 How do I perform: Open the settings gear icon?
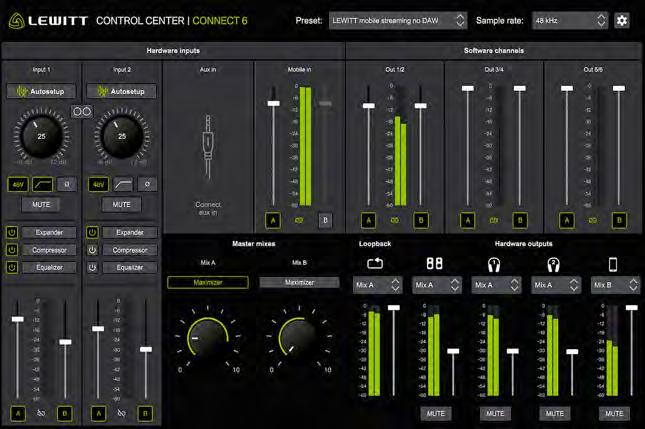click(622, 20)
